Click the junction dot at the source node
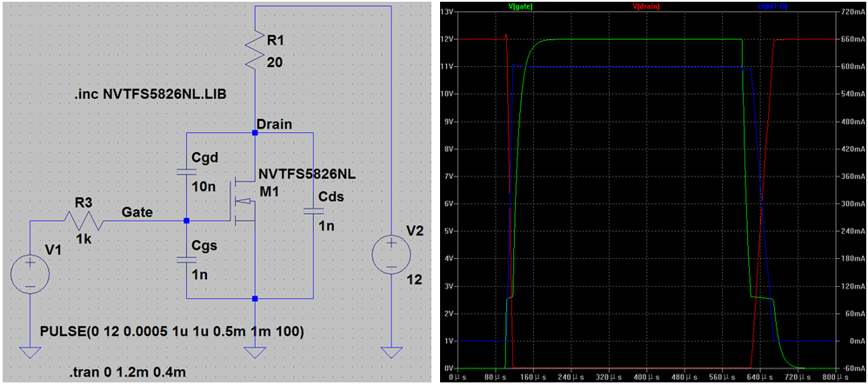This screenshot has height=385, width=868. (x=254, y=299)
